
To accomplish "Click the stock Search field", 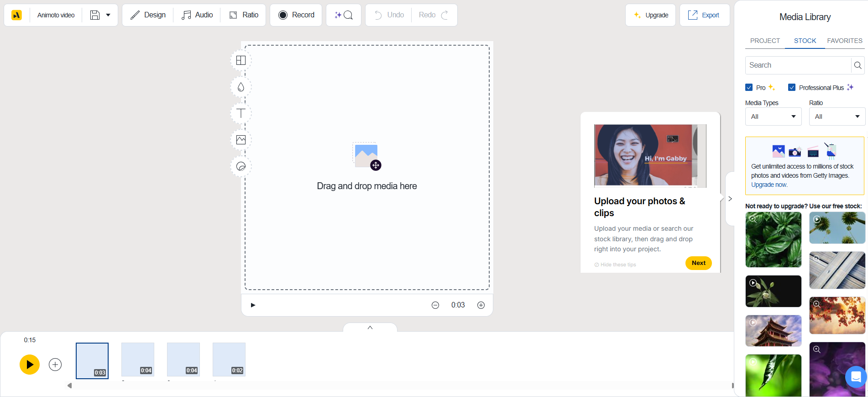I will click(x=798, y=65).
